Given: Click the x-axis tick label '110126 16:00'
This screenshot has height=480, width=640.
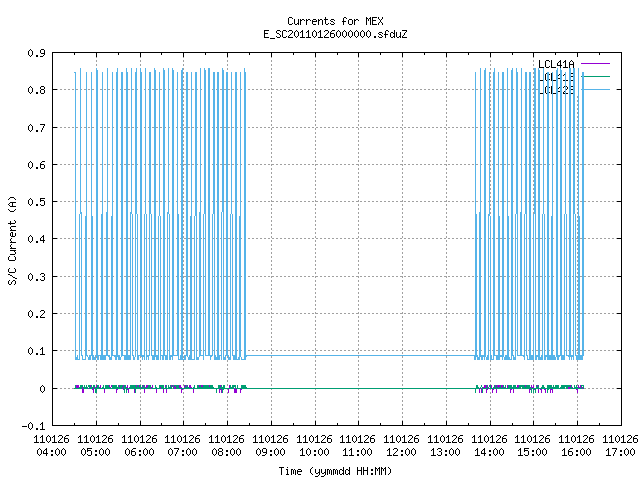Looking at the screenshot, I should [x=576, y=446].
